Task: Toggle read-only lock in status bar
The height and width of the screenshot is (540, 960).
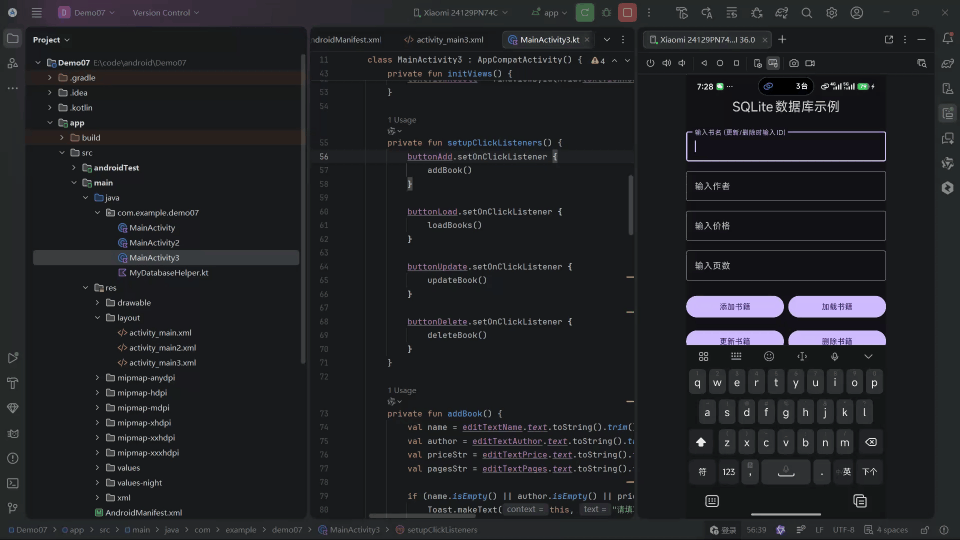Action: pos(925,530)
